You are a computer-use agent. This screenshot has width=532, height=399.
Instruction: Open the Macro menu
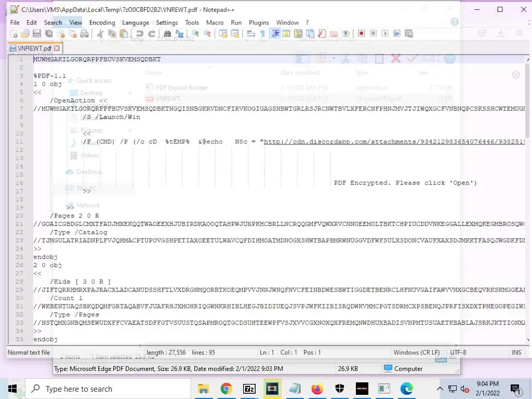(215, 23)
